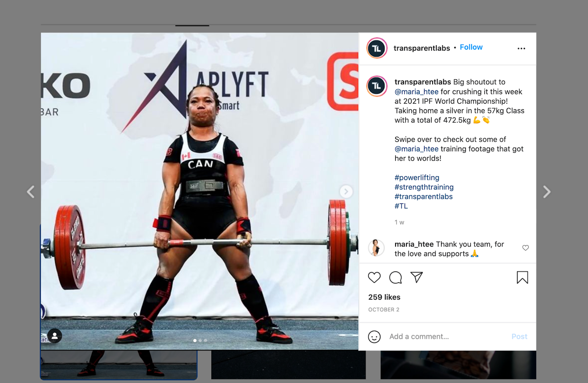588x383 pixels.
Task: Show tagged people icon on photo
Action: point(54,336)
